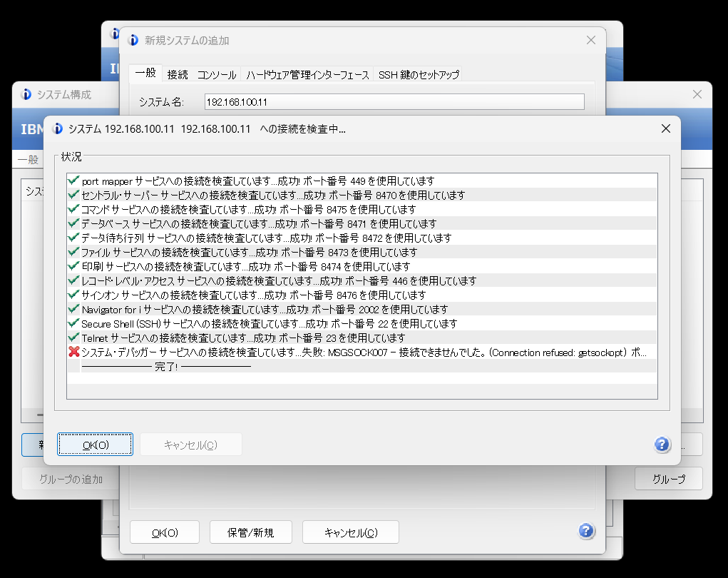
Task: Open the ハードウェア管理インターフェース tab
Action: click(x=307, y=74)
